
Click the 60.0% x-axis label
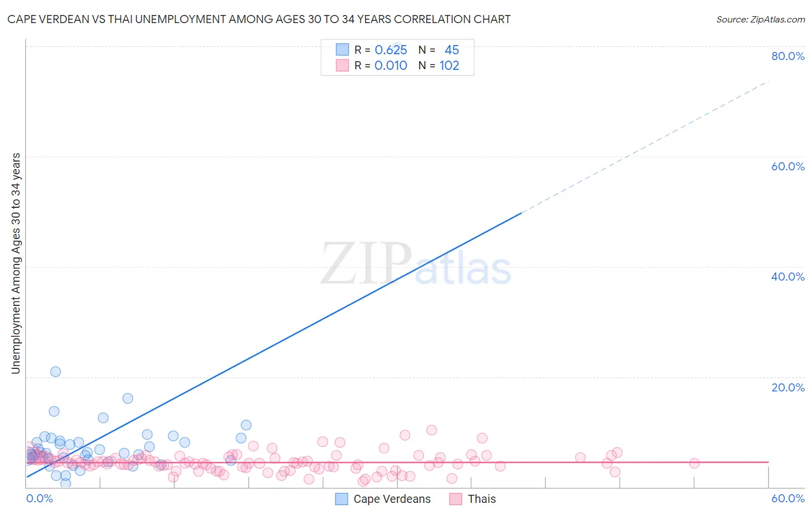tap(788, 498)
